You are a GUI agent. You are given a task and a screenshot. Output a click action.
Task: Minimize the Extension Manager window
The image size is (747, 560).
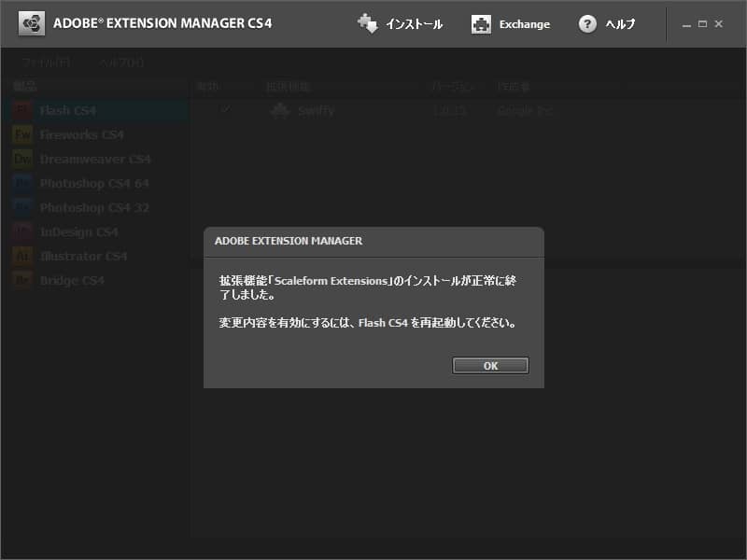(x=686, y=24)
